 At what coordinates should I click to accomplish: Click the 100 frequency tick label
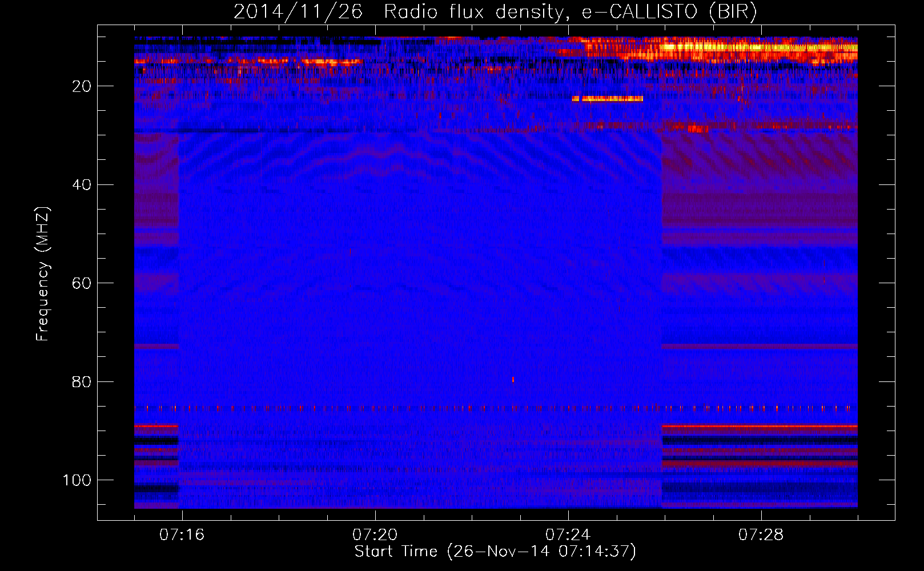(x=77, y=481)
